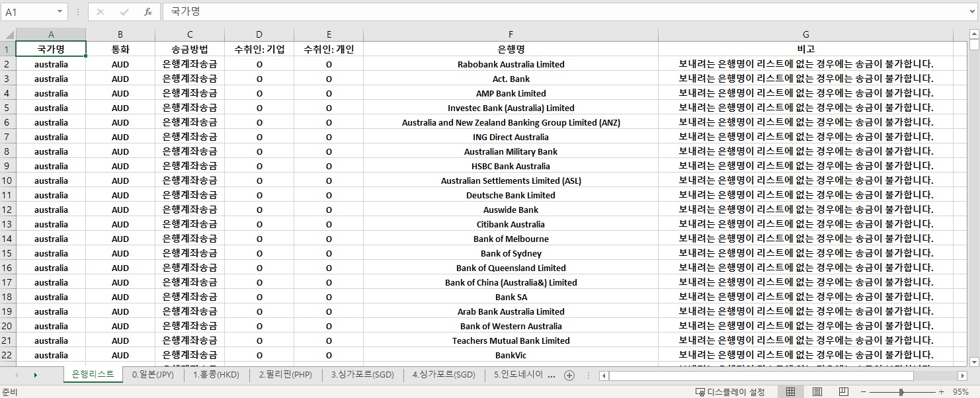Select column A header
The image size is (980, 398).
click(x=51, y=34)
